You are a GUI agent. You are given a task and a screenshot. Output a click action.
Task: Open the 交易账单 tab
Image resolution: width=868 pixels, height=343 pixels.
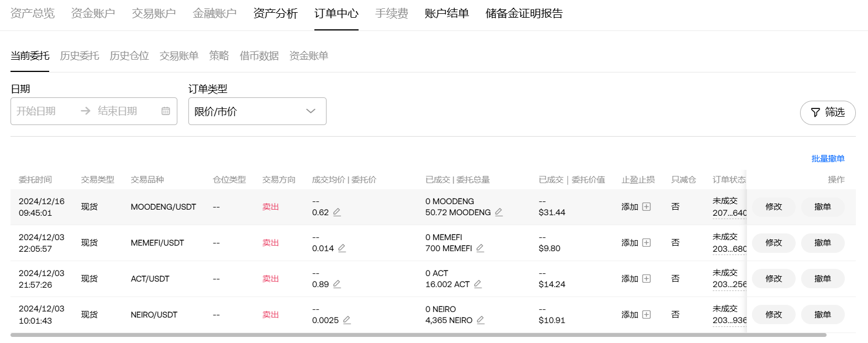coord(179,56)
